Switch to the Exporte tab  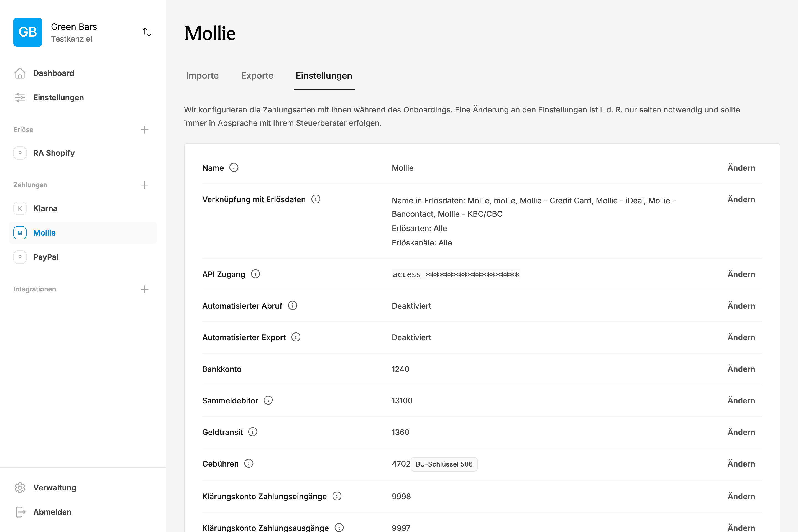pos(257,76)
